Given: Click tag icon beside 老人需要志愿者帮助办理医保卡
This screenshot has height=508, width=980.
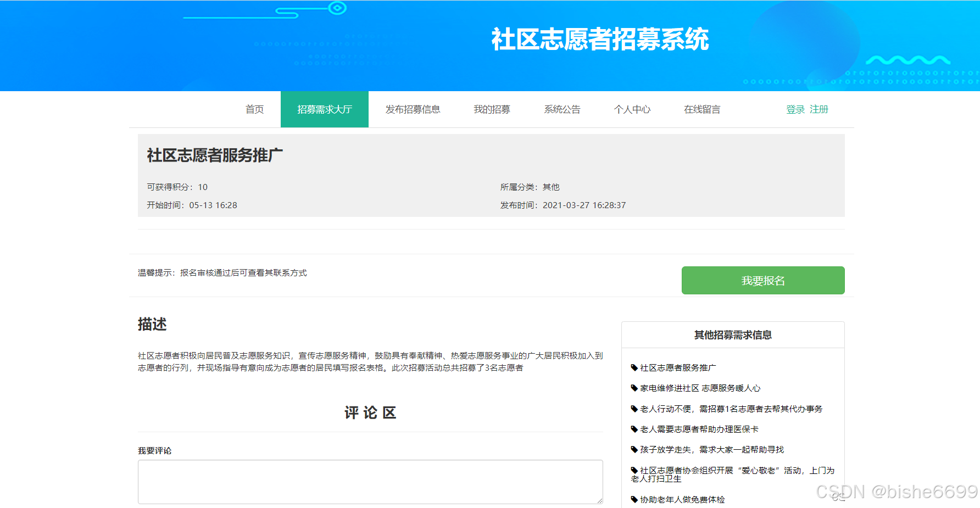Looking at the screenshot, I should (634, 429).
